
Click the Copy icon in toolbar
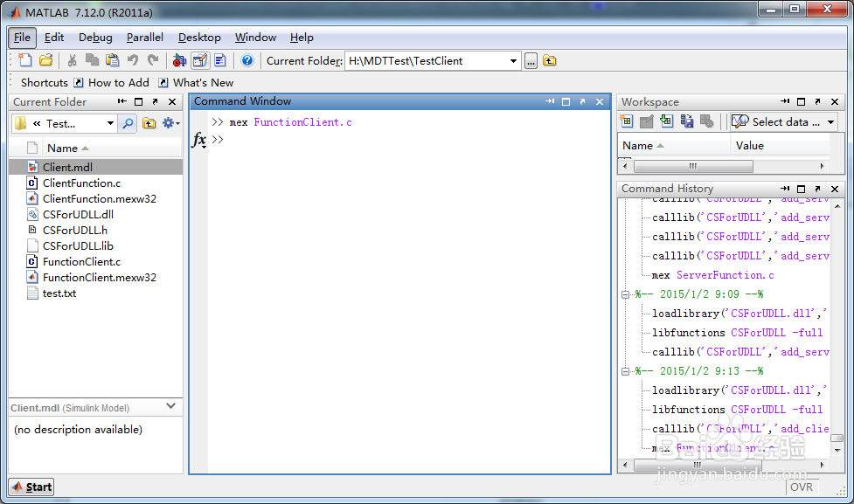coord(92,60)
